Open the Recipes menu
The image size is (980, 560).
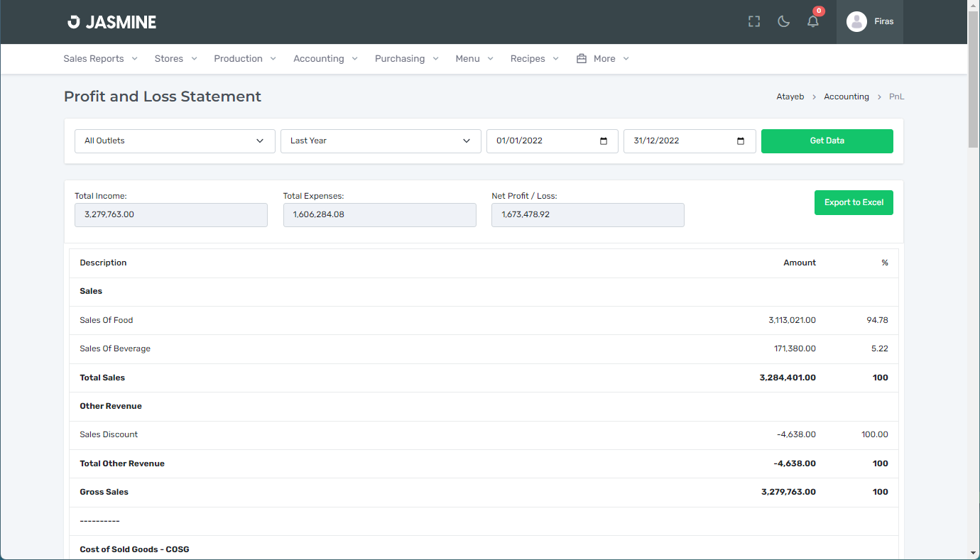534,59
